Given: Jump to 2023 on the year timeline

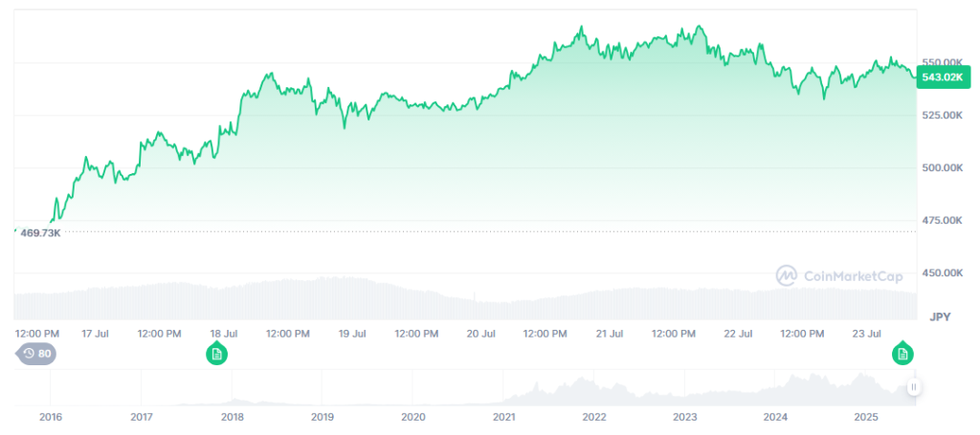Looking at the screenshot, I should coord(685,417).
